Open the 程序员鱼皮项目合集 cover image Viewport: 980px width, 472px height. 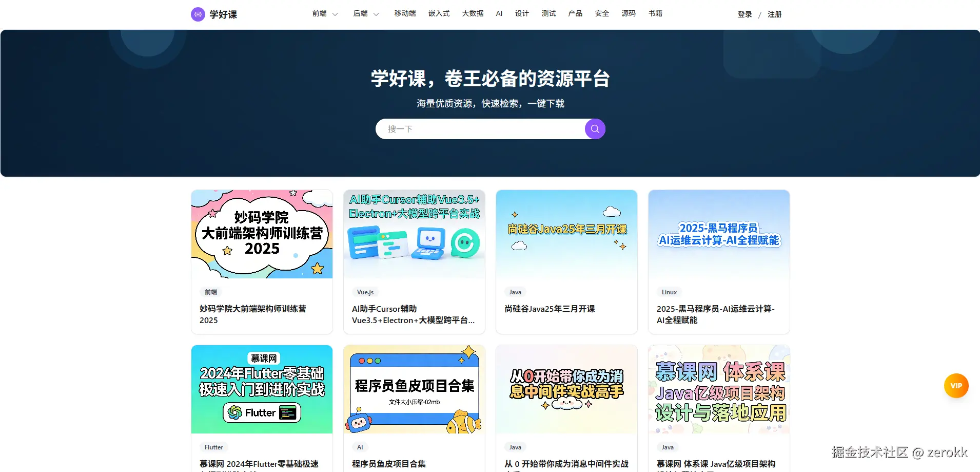(x=414, y=389)
